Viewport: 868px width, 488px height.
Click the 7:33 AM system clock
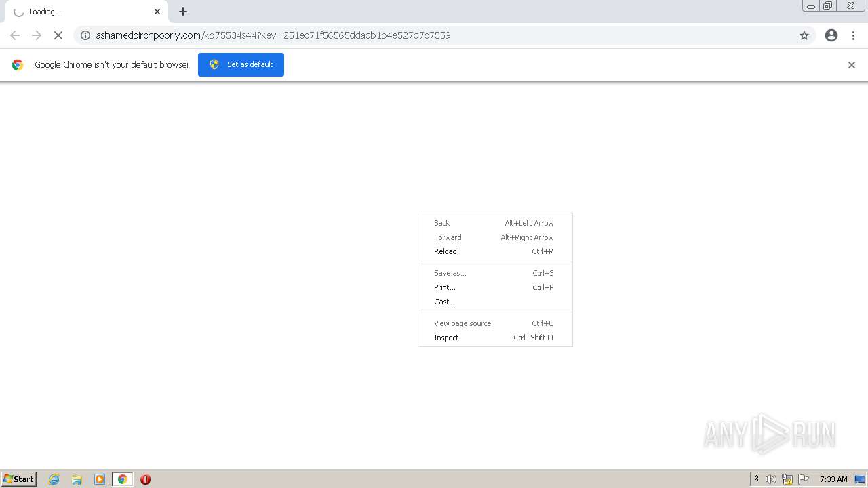[833, 479]
